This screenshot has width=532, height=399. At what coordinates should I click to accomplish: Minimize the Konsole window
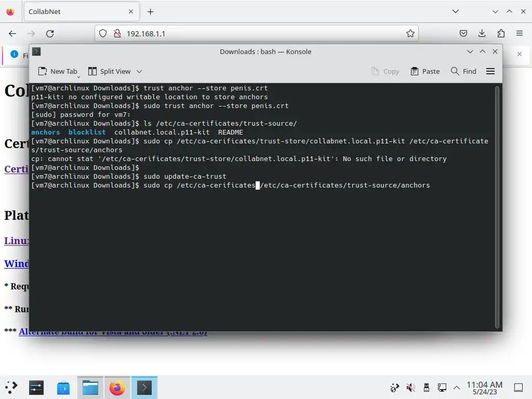click(470, 51)
